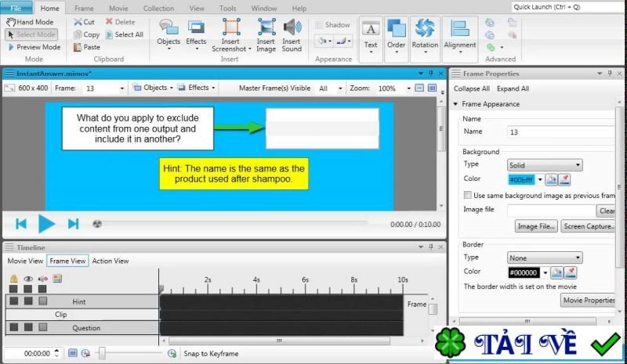This screenshot has width=627, height=364.
Task: Click Insert Sound
Action: (292, 35)
